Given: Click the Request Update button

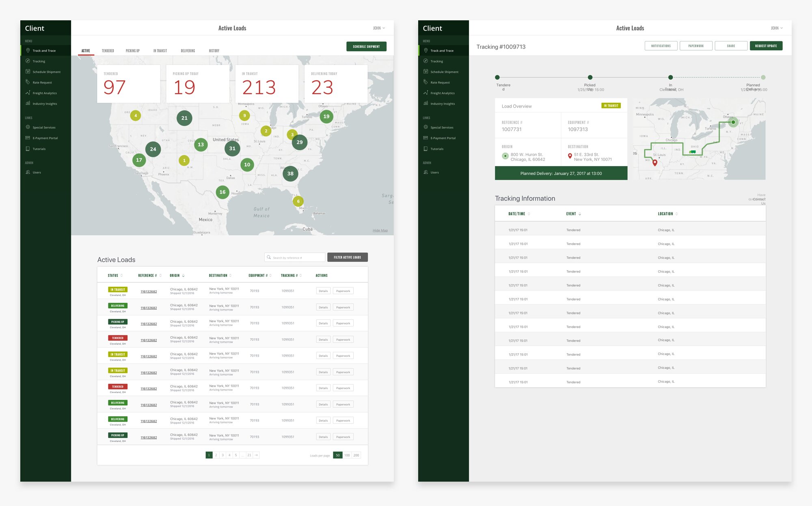Looking at the screenshot, I should (x=766, y=46).
